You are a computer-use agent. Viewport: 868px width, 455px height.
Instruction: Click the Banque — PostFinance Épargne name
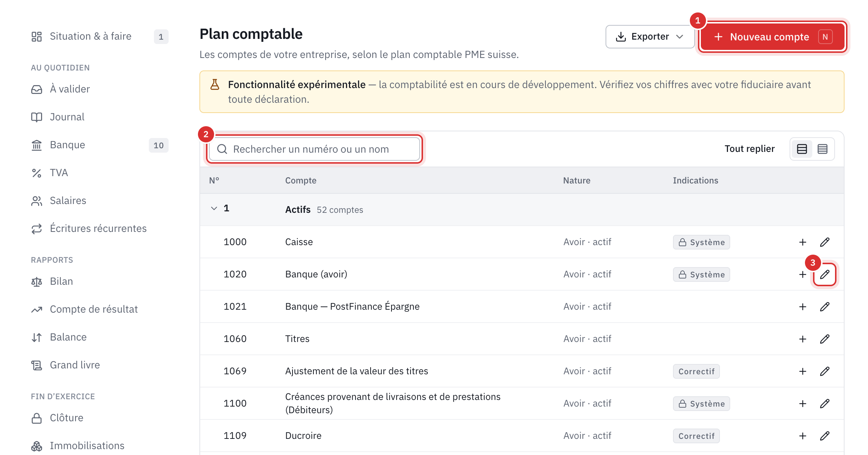tap(352, 306)
